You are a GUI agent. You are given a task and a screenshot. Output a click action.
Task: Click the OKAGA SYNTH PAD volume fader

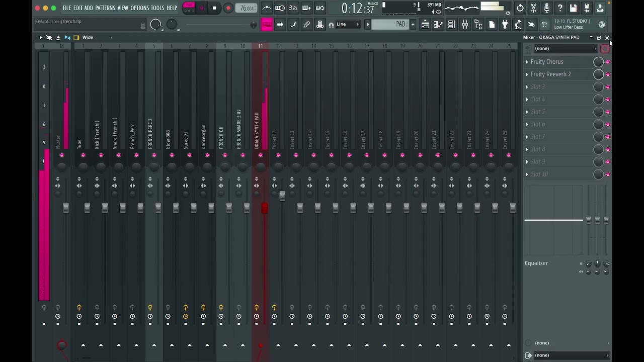pos(265,208)
